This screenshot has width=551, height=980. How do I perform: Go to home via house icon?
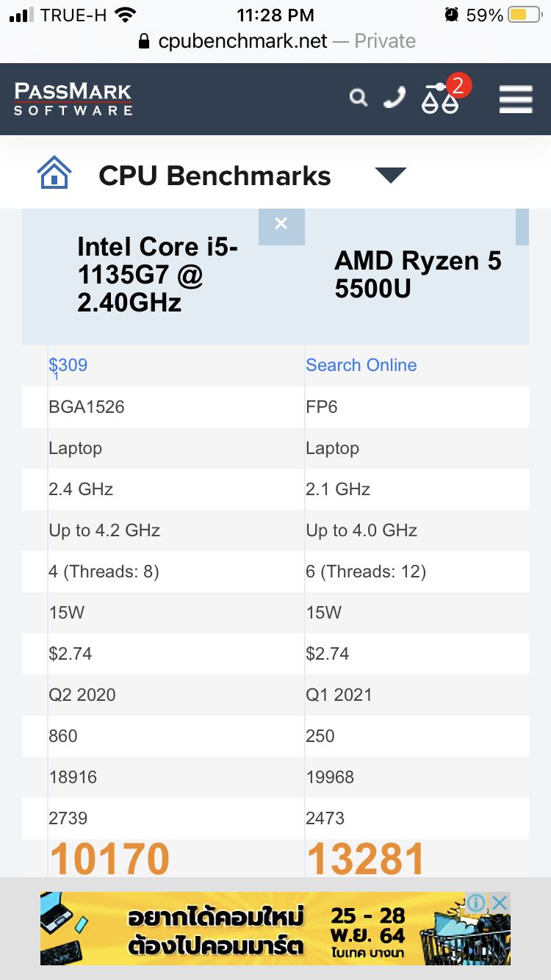(54, 174)
